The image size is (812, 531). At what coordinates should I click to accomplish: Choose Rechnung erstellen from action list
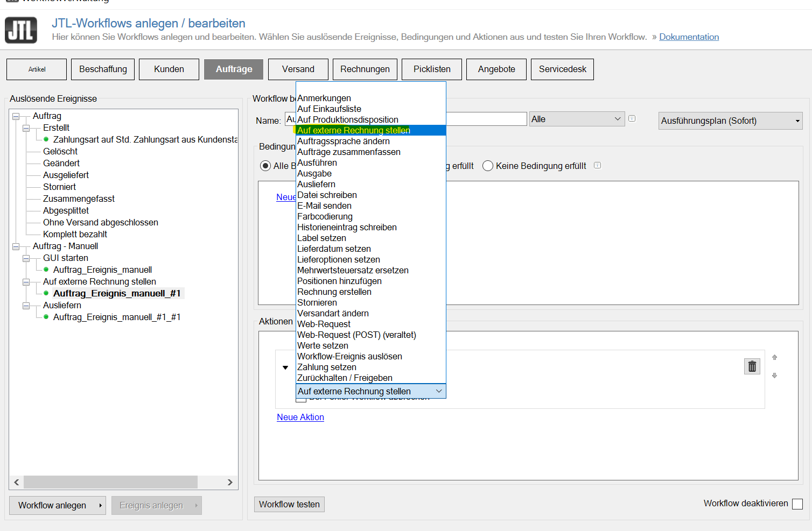[371, 292]
